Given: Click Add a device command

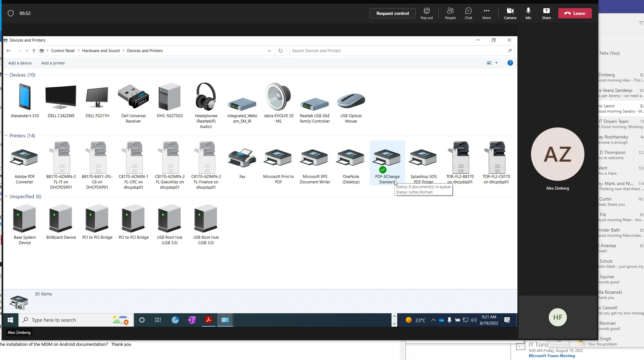Looking at the screenshot, I should (20, 63).
